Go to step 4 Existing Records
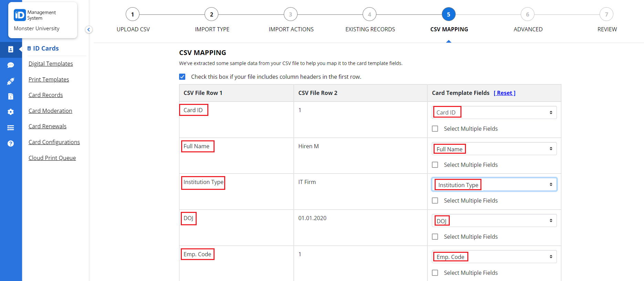Screen dimensions: 644x281 (370, 14)
